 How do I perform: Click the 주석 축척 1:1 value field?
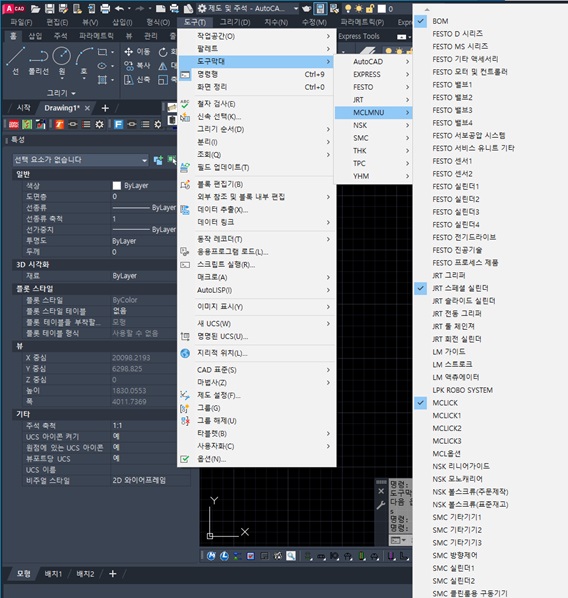(150, 426)
